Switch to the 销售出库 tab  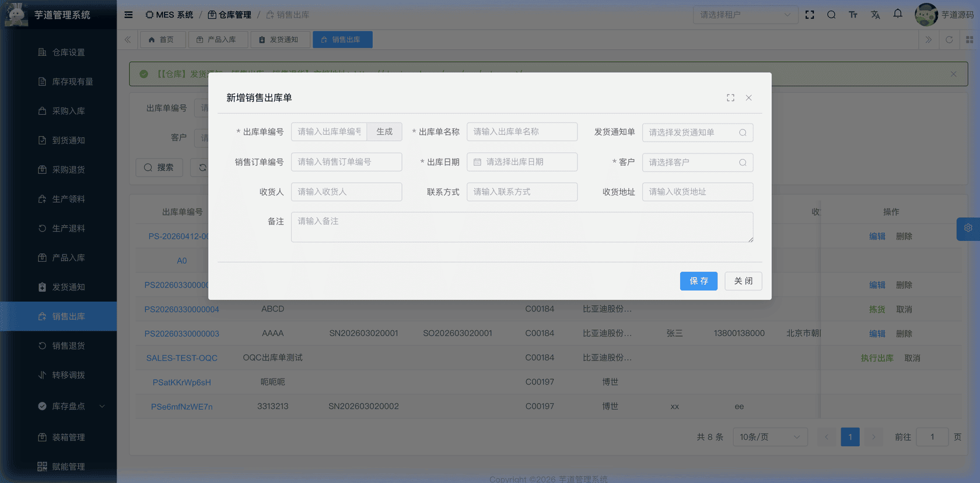pos(342,40)
